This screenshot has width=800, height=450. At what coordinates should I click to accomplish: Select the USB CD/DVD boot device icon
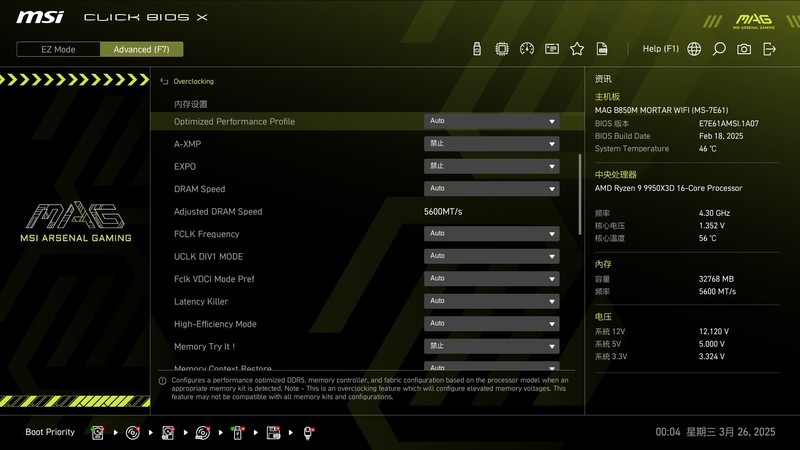[203, 433]
